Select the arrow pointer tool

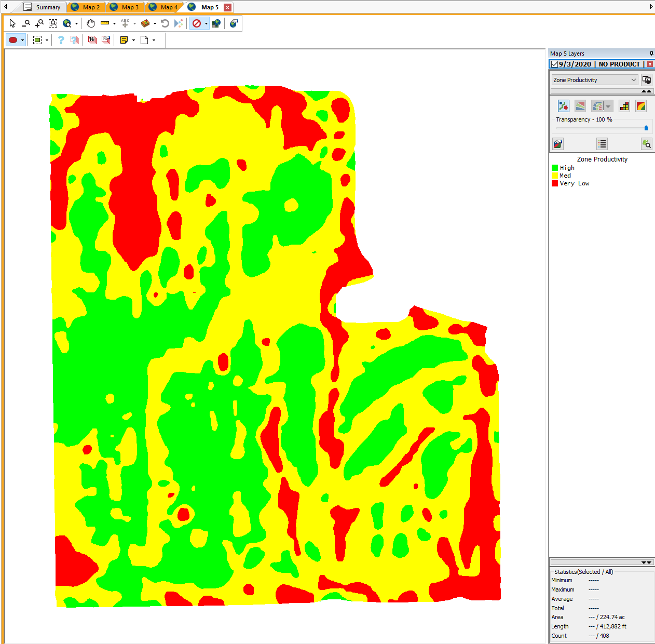12,23
